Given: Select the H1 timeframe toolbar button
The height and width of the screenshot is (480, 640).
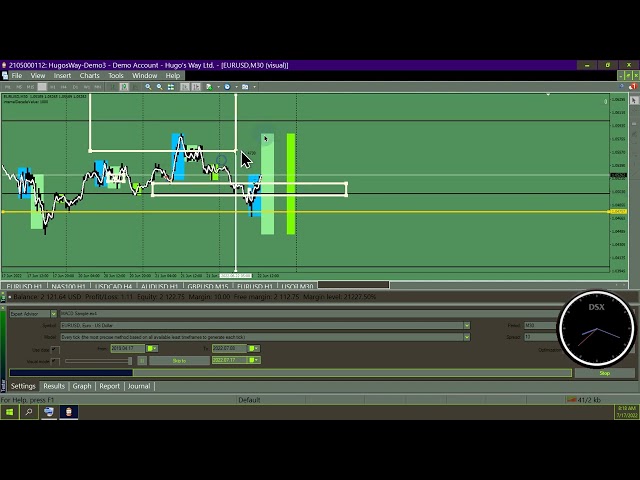Looking at the screenshot, I should tap(55, 87).
